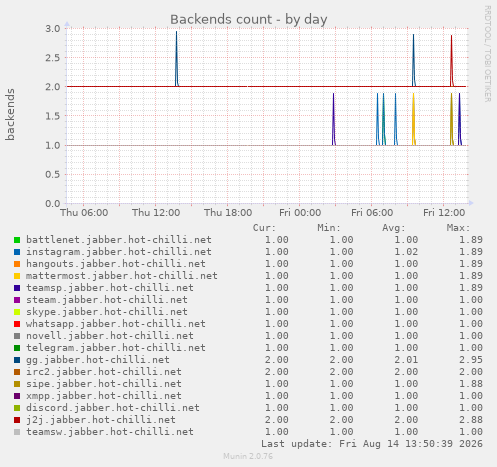Screen dimensions: 497x467
Task: Click the dark red j2j spike after Fri 12:00
Action: (452, 61)
